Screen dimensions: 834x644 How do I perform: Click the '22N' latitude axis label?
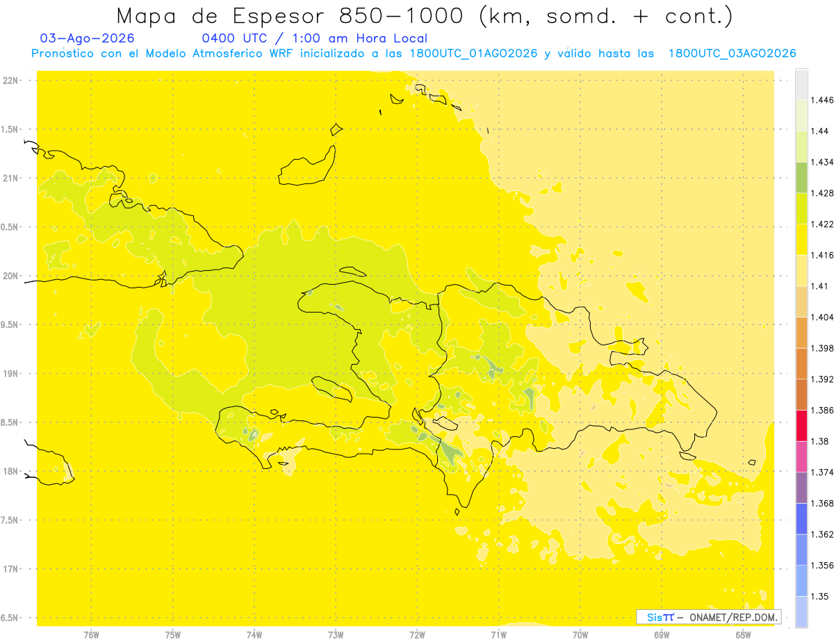pos(10,81)
